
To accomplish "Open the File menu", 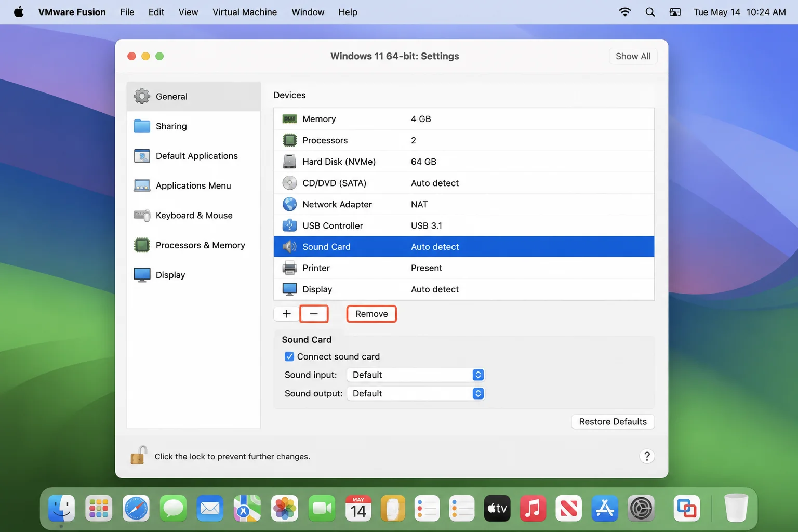I will click(127, 12).
